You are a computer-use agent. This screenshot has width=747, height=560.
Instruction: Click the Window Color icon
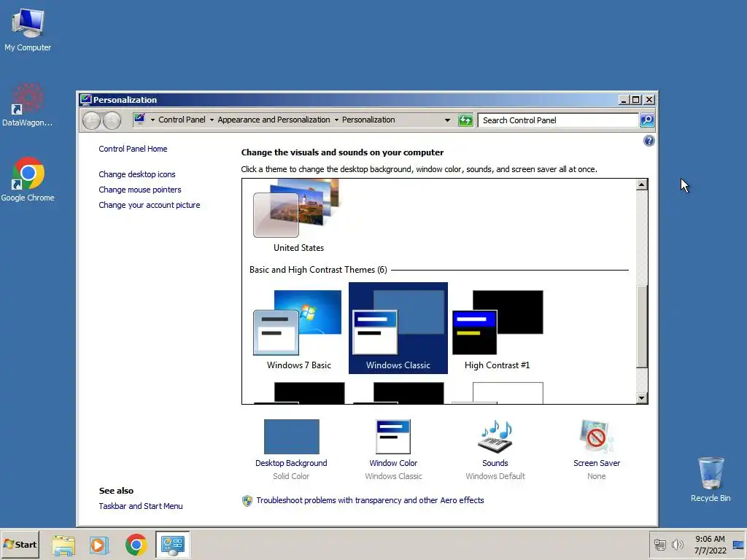pyautogui.click(x=393, y=437)
